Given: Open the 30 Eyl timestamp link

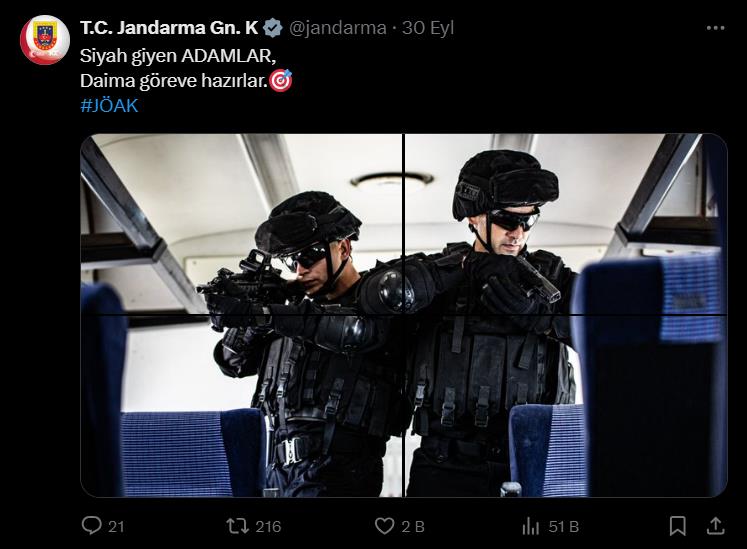Looking at the screenshot, I should (427, 28).
